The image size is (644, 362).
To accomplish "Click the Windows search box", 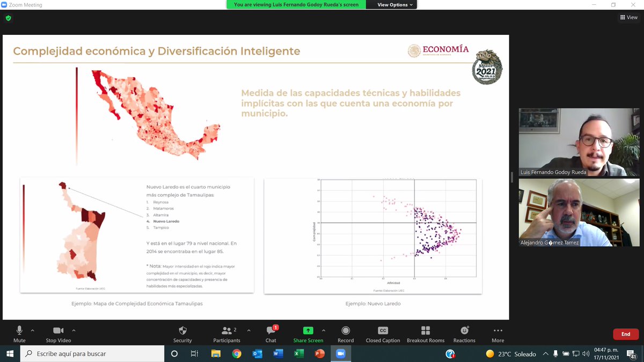I will click(92, 354).
